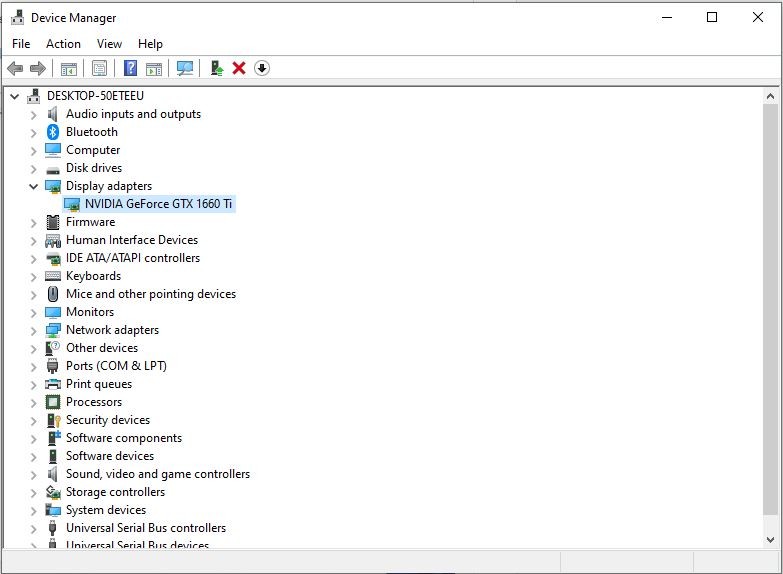Click the Ports (COM & LPT) icon
Image resolution: width=783 pixels, height=574 pixels.
pos(52,366)
